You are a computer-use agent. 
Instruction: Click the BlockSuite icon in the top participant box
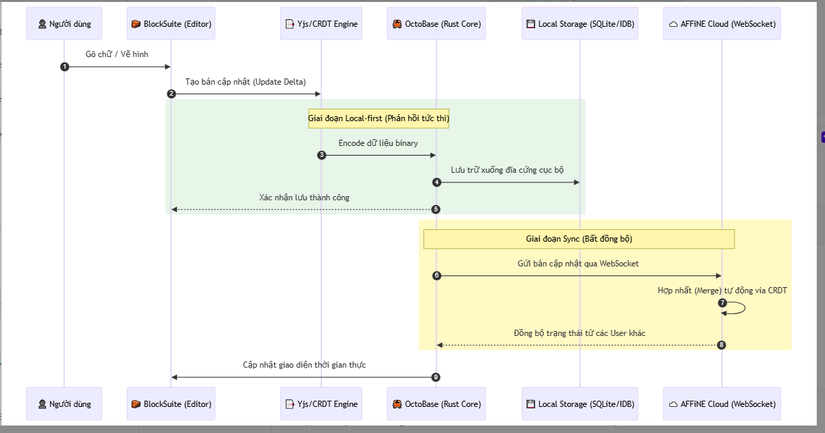pos(136,22)
